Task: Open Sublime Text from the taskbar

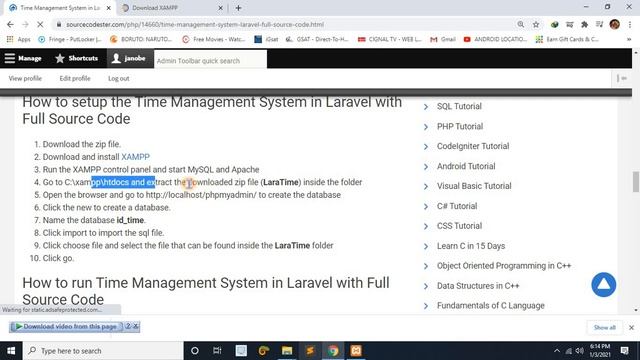Action: 310,351
